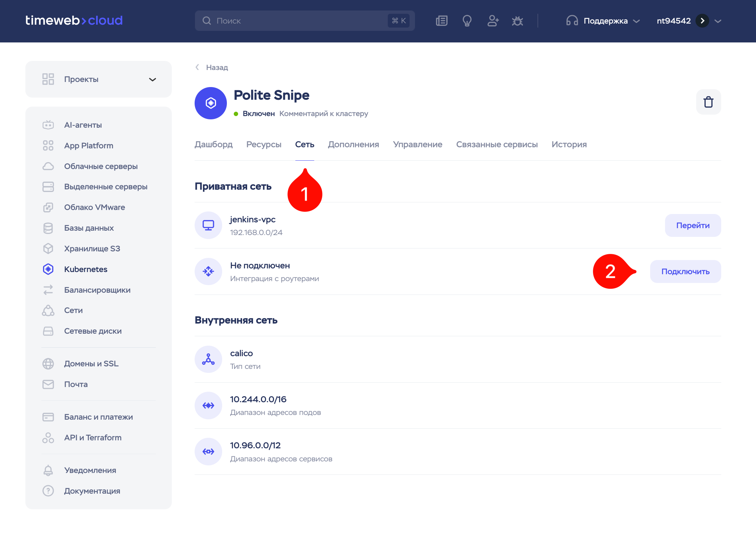756x539 pixels.
Task: Click the bug report icon
Action: pyautogui.click(x=517, y=21)
